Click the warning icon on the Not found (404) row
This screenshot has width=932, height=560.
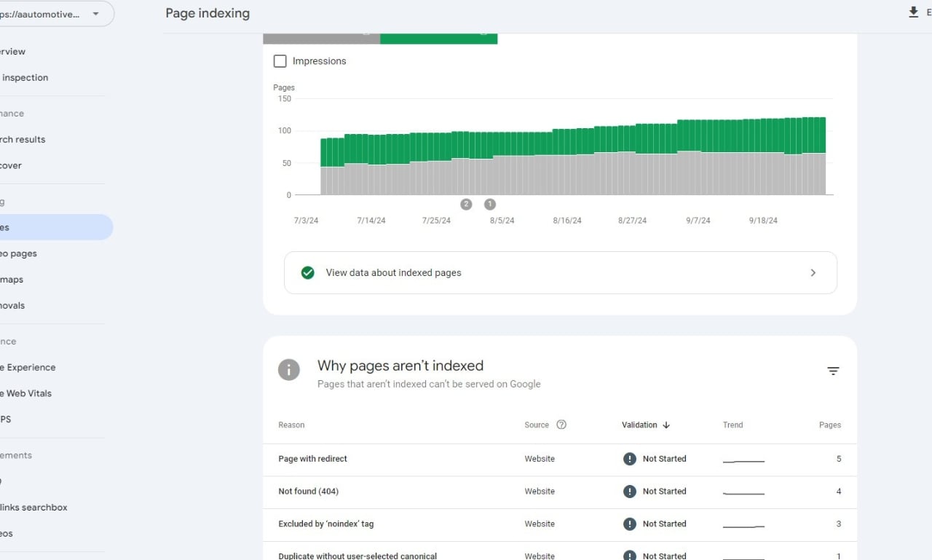[630, 491]
